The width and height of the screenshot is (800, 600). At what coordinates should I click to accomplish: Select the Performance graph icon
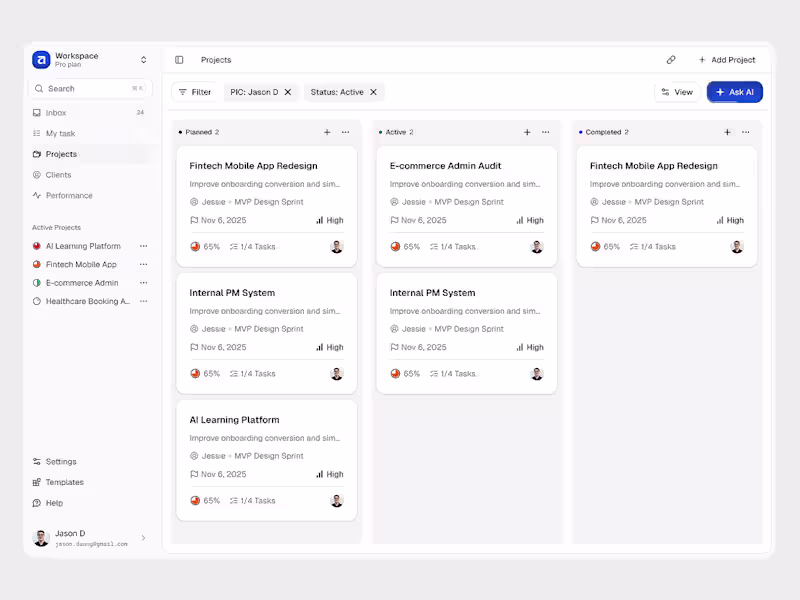[38, 196]
